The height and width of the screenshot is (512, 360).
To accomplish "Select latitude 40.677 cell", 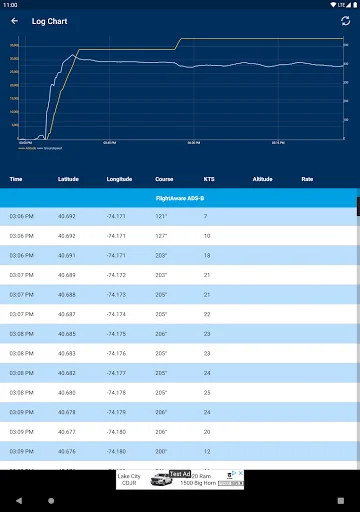I will [67, 432].
